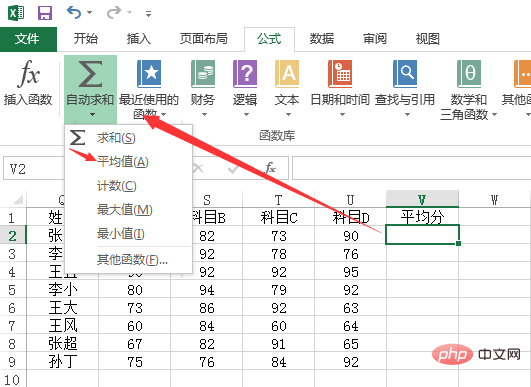Click the name cell 王凤

(x=63, y=326)
